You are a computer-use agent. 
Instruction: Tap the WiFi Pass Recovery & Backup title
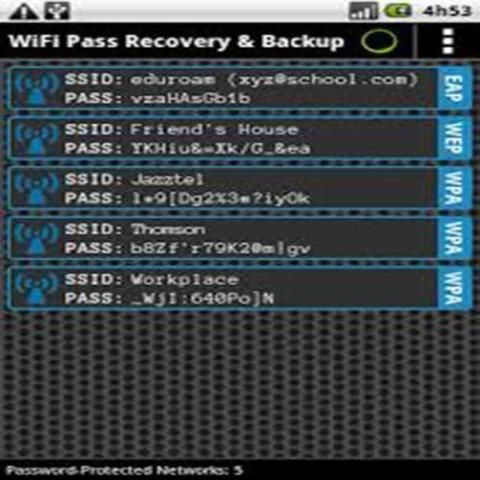click(176, 42)
